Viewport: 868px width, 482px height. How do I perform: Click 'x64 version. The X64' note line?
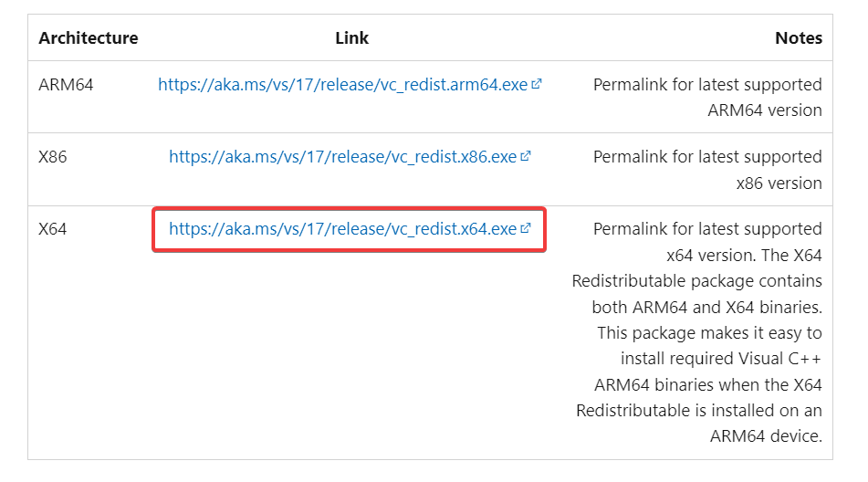744,255
